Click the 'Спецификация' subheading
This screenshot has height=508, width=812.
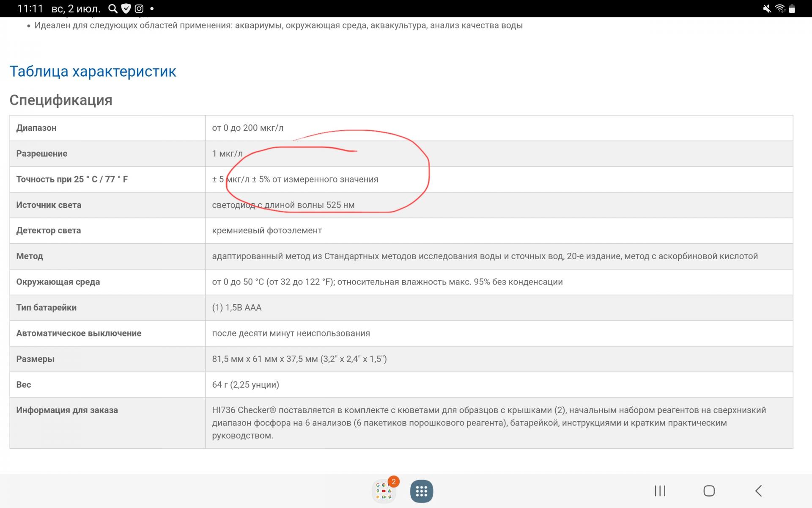61,100
